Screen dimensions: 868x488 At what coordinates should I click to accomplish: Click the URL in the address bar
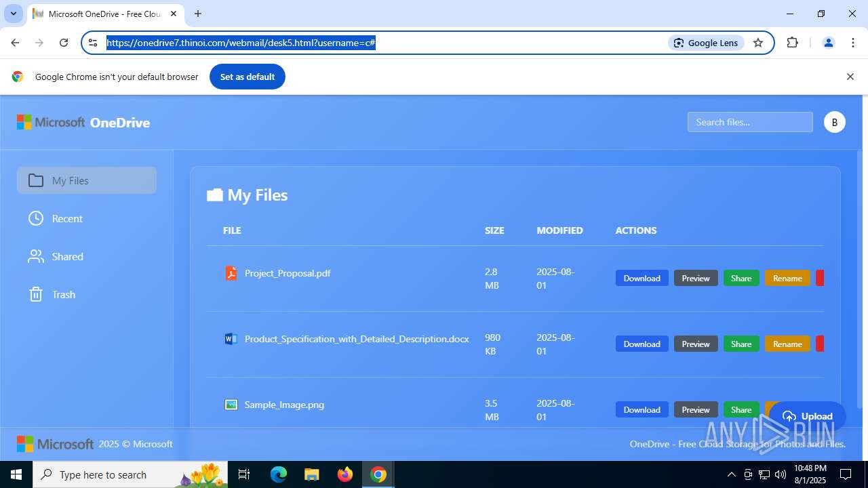click(241, 43)
